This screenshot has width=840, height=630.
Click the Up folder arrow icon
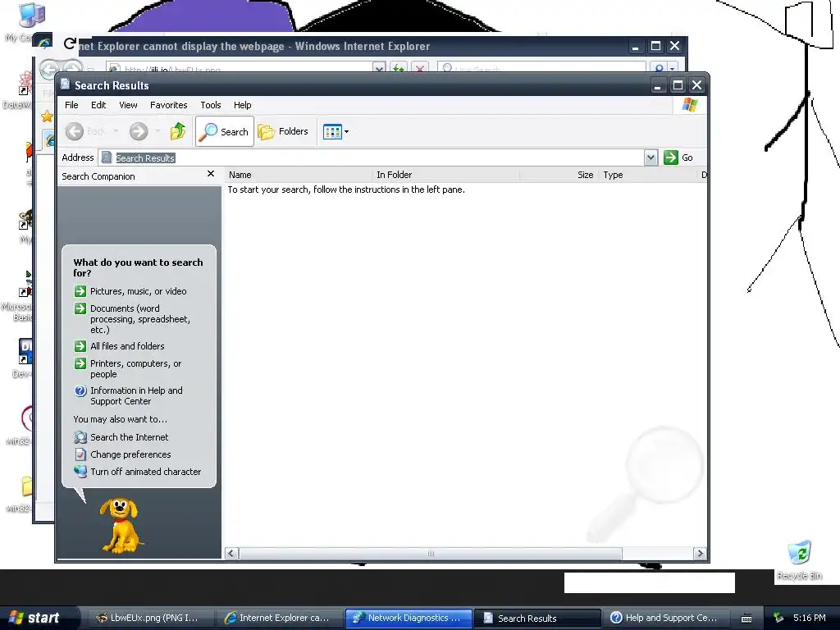178,131
